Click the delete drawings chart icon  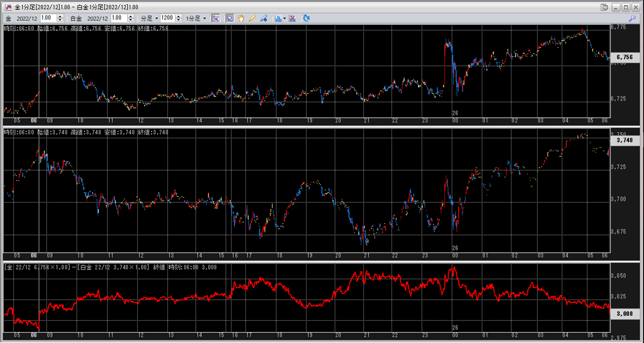292,18
